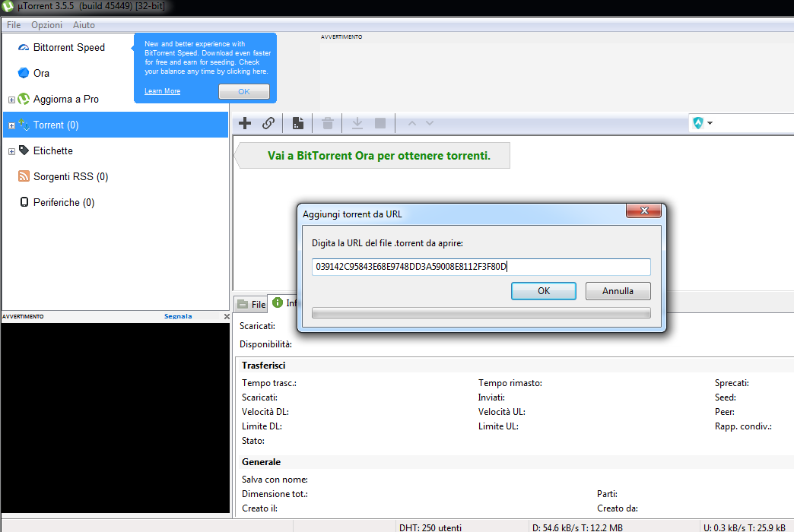Click the download speed status entry

pos(577,527)
